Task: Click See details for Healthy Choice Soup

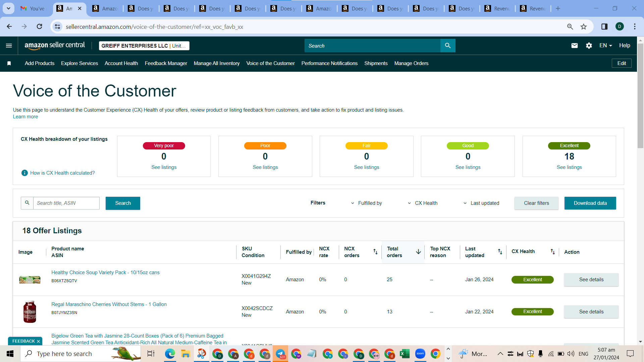Action: point(591,280)
